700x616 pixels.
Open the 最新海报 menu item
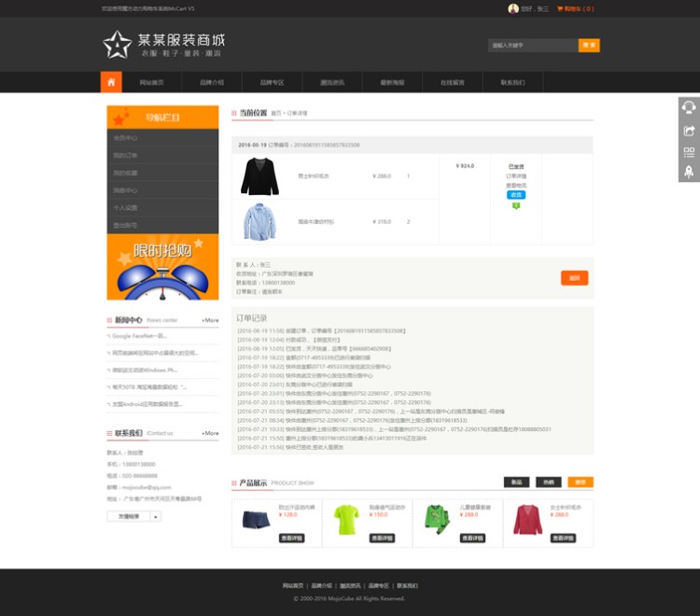pos(392,82)
